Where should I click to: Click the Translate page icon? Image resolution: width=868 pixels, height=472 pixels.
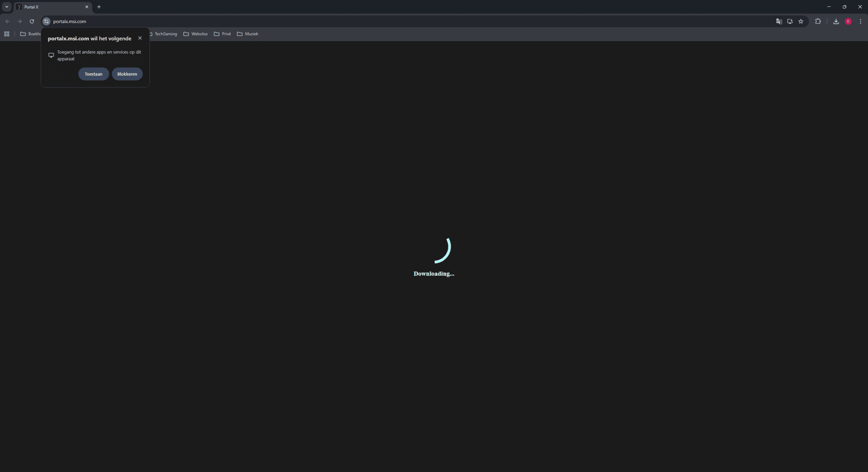click(779, 21)
